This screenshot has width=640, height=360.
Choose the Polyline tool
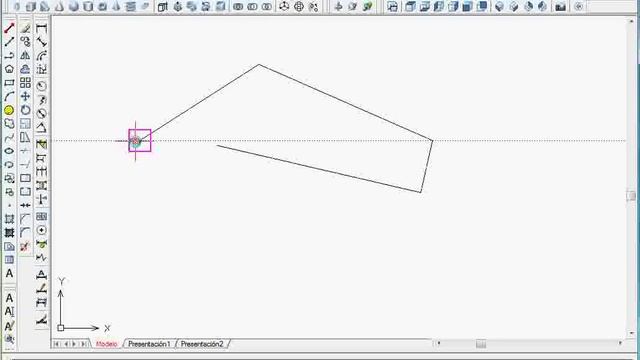click(x=9, y=56)
